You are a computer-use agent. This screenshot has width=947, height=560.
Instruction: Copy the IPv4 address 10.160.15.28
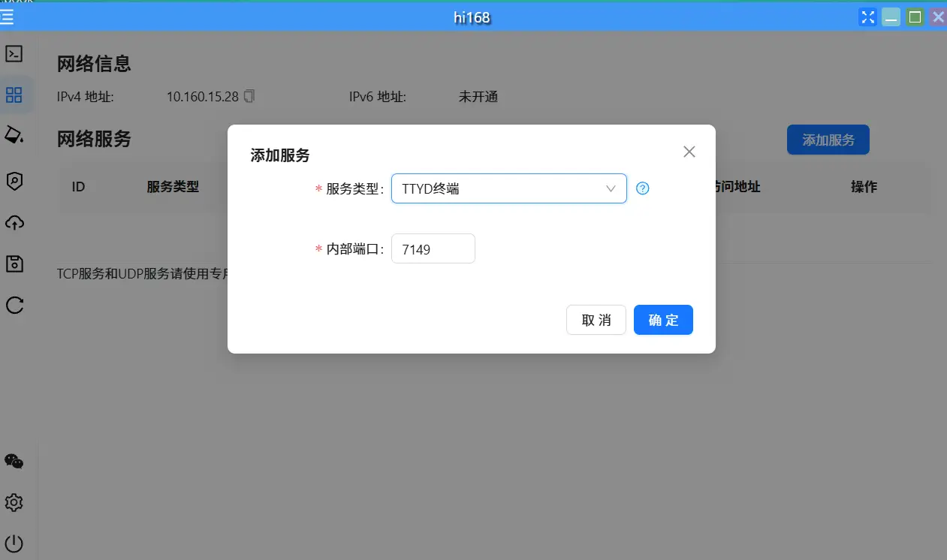[x=250, y=96]
